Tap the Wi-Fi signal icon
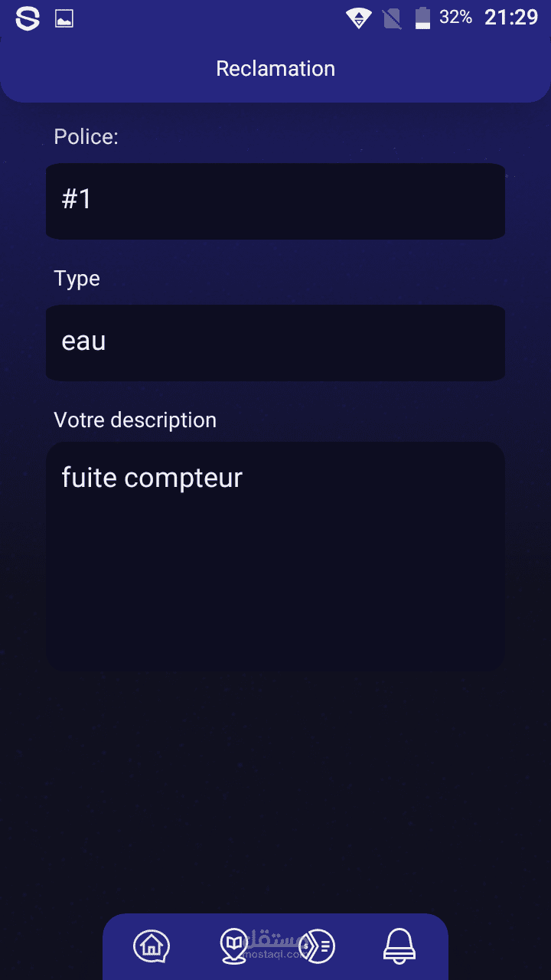The width and height of the screenshot is (551, 980). click(357, 18)
